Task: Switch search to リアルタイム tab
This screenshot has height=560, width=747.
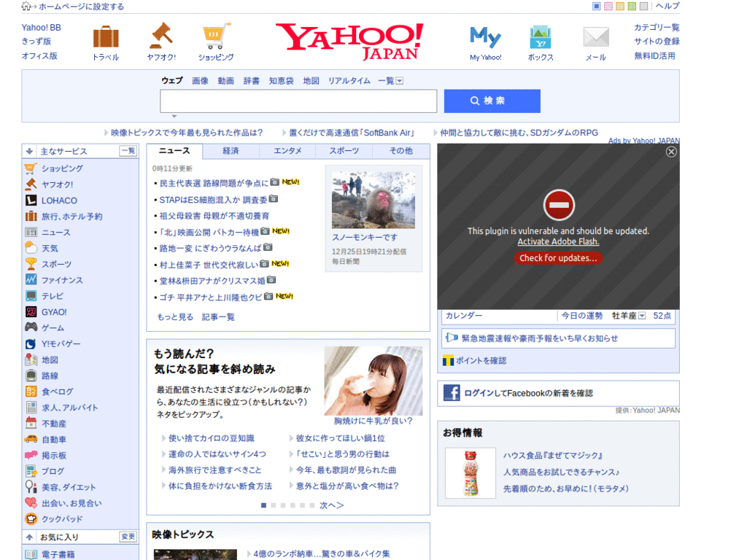Action: click(x=349, y=81)
